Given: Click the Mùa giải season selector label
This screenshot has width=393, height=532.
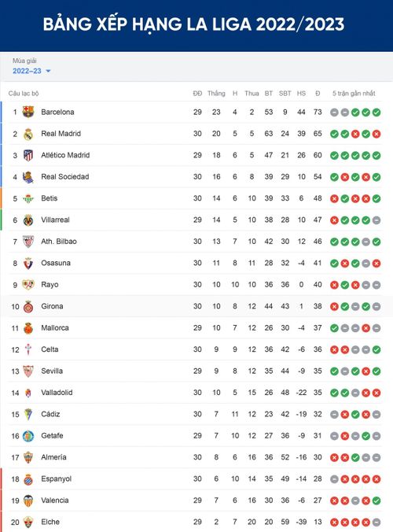Looking at the screenshot, I should tap(24, 61).
